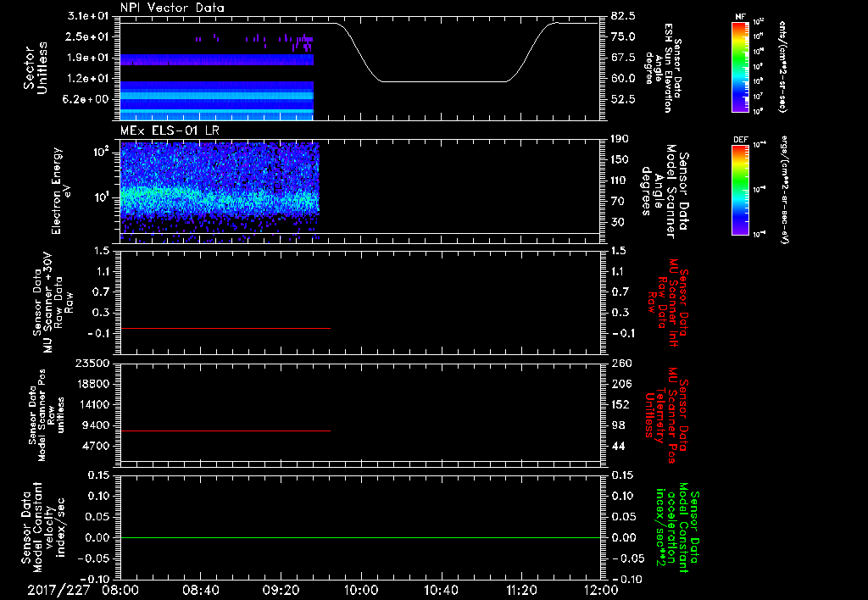This screenshot has height=600, width=868.
Task: Click the 152 telemetry tick value
Action: (620, 404)
